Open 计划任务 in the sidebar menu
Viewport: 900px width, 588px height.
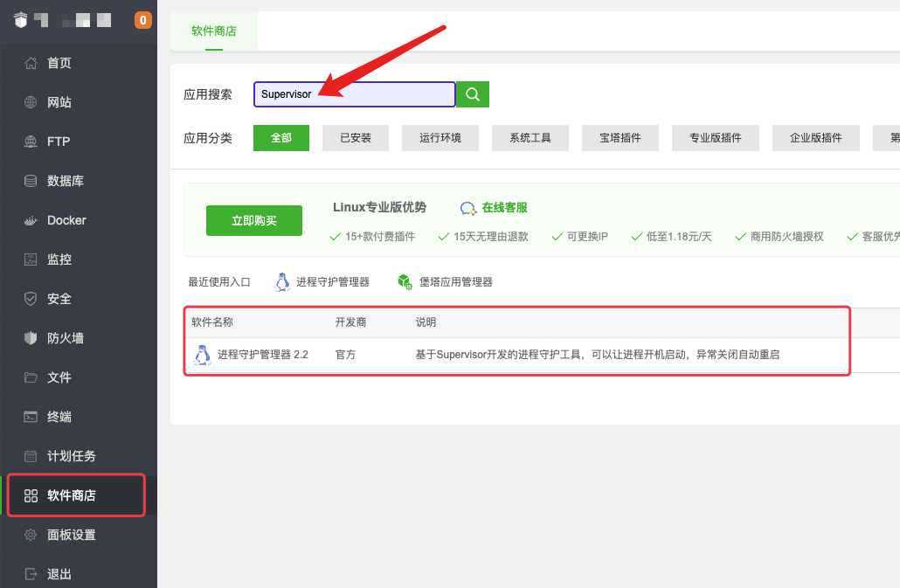72,456
